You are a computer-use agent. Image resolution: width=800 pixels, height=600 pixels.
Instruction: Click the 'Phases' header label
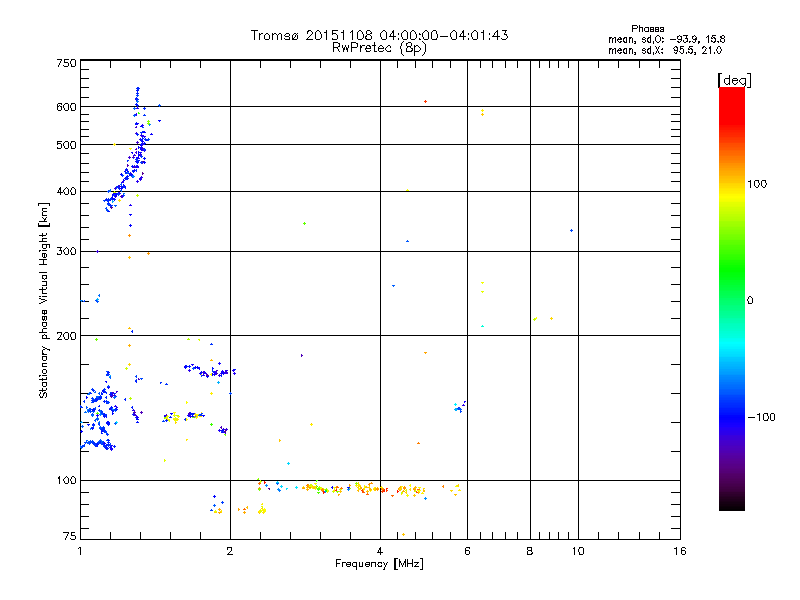[647, 29]
